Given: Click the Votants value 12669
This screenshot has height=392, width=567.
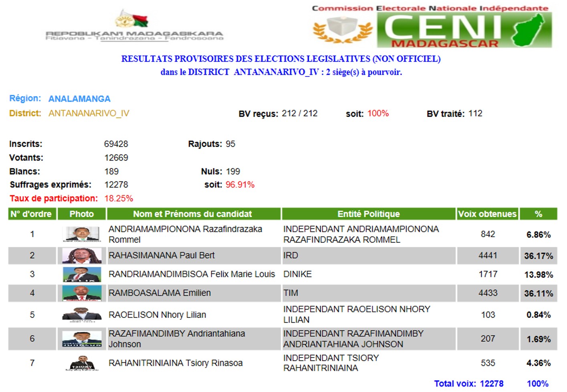Looking at the screenshot, I should click(116, 158).
